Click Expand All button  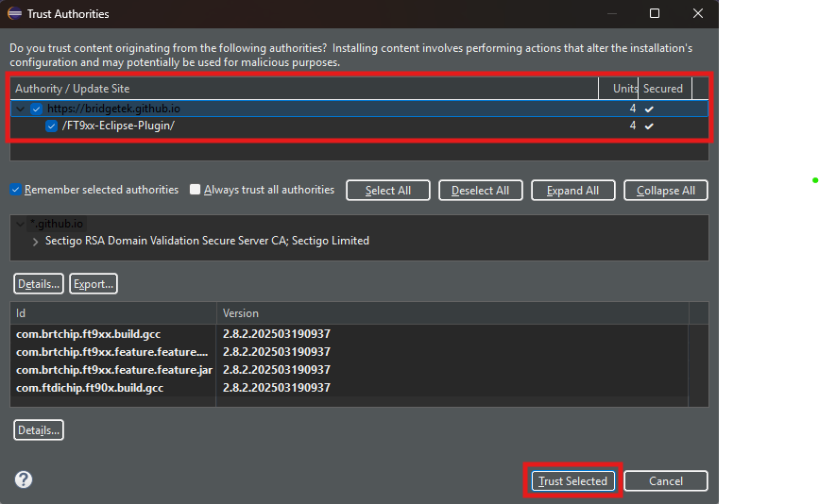tap(573, 191)
